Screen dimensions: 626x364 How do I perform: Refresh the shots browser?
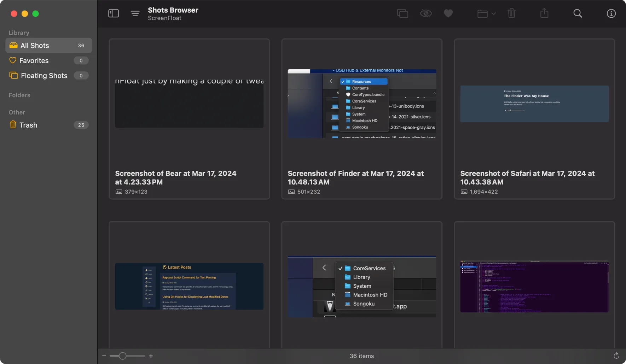point(616,356)
